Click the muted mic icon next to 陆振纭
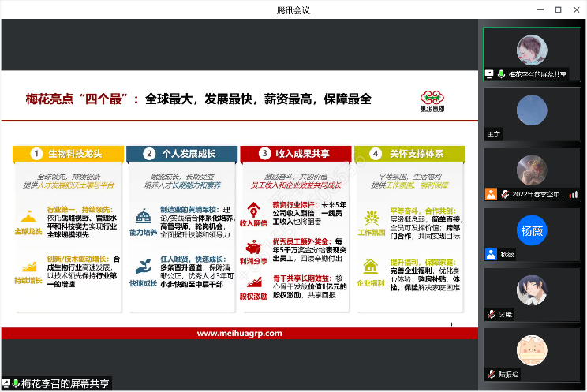The width and height of the screenshot is (587, 392). click(x=490, y=375)
